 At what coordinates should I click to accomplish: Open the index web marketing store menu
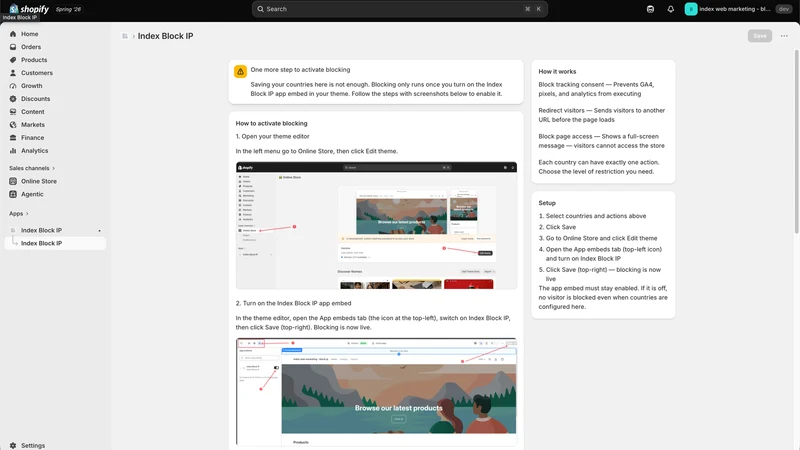coord(728,9)
